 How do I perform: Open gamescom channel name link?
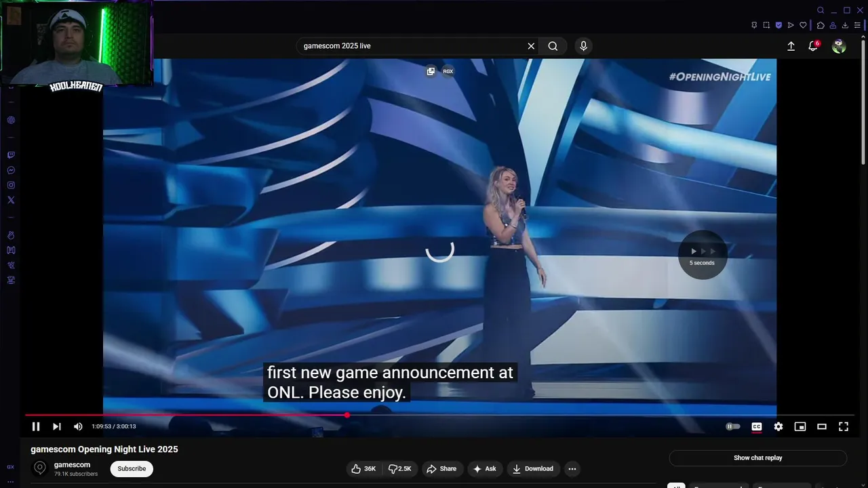(72, 465)
